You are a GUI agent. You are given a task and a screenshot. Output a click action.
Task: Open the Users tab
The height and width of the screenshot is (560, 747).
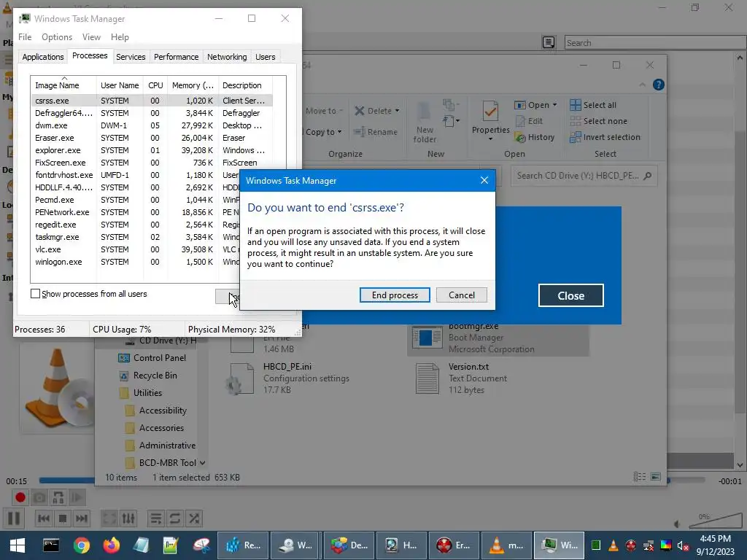click(x=265, y=57)
